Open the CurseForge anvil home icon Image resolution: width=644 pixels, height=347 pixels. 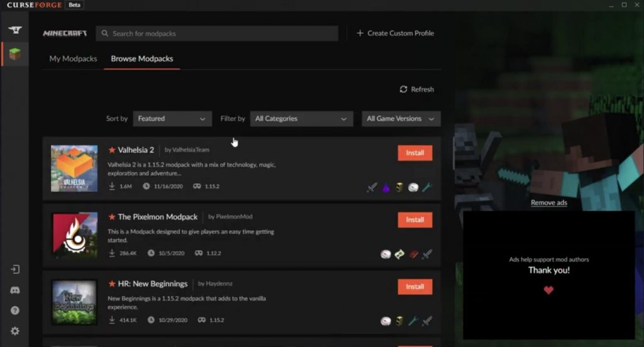[15, 30]
